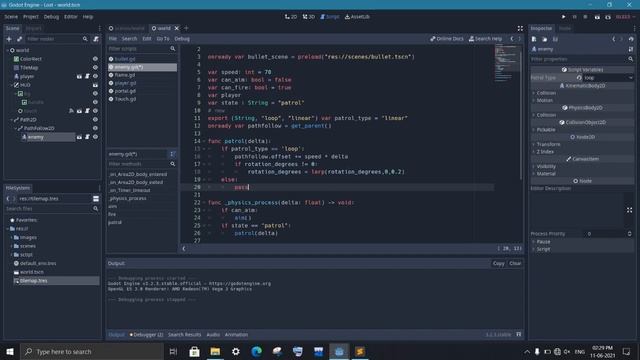
Task: Expand the images folder in FileSystem
Action: (11, 237)
